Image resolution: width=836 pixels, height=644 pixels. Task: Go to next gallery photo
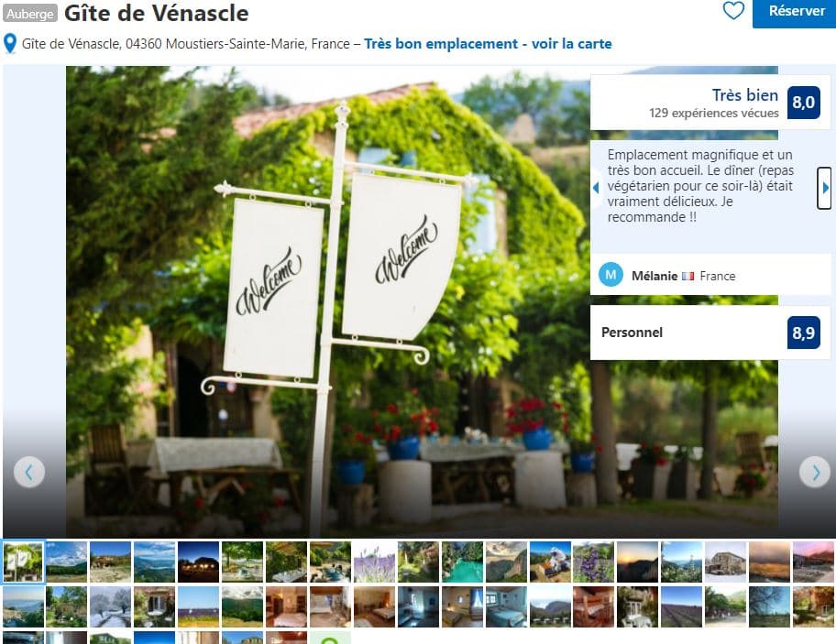click(x=815, y=472)
